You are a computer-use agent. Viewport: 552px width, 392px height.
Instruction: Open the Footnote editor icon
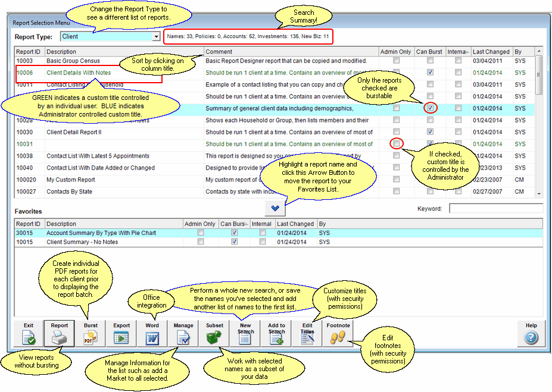tap(338, 337)
